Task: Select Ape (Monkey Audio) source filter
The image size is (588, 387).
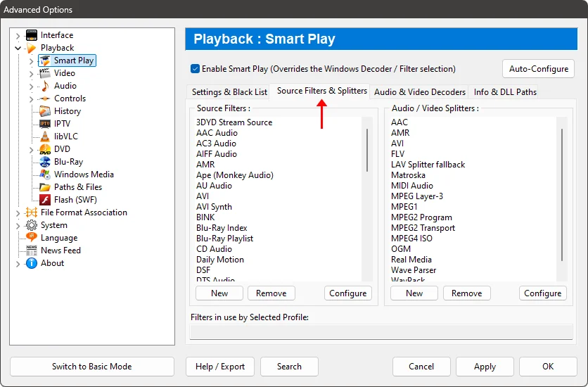Action: pos(235,175)
